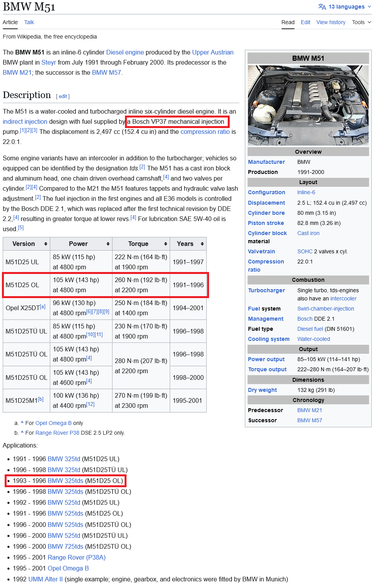Open the SOHC valvetrain link
This screenshot has height=588, width=392.
pyautogui.click(x=305, y=251)
